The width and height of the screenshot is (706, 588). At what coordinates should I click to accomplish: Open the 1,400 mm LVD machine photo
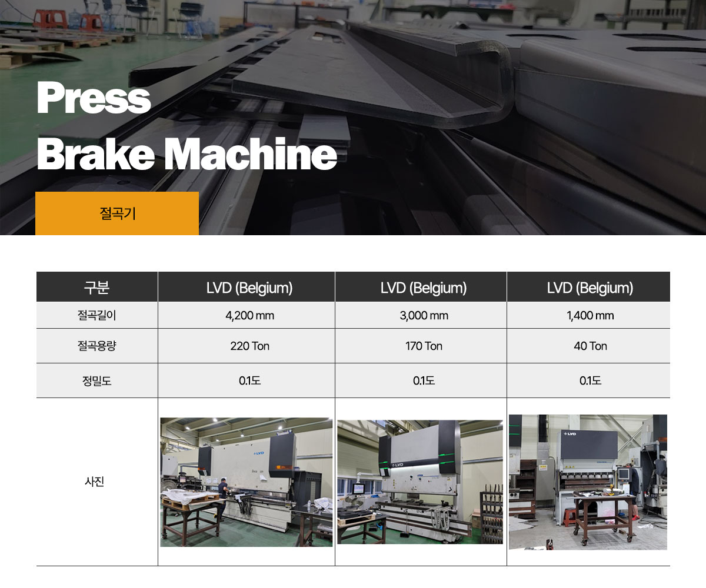[x=588, y=482]
